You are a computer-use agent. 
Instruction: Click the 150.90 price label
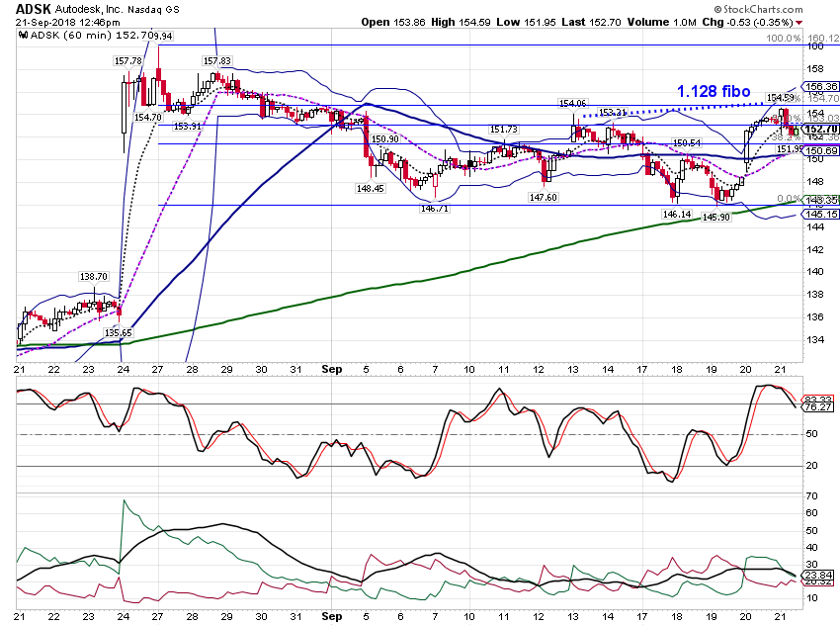[384, 138]
